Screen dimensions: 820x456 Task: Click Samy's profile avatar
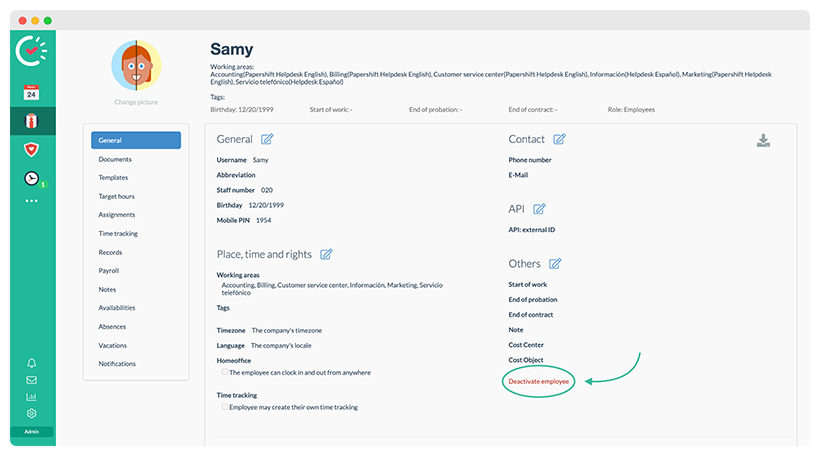pyautogui.click(x=136, y=65)
